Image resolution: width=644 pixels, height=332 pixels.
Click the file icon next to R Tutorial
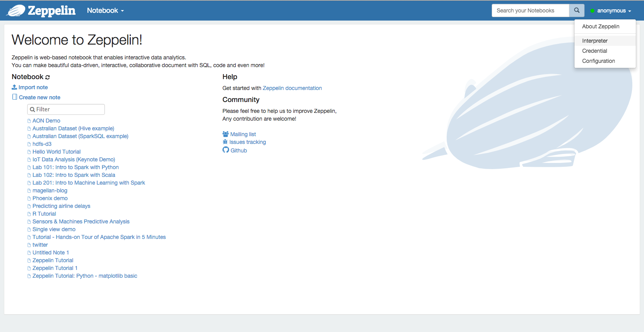pos(29,214)
